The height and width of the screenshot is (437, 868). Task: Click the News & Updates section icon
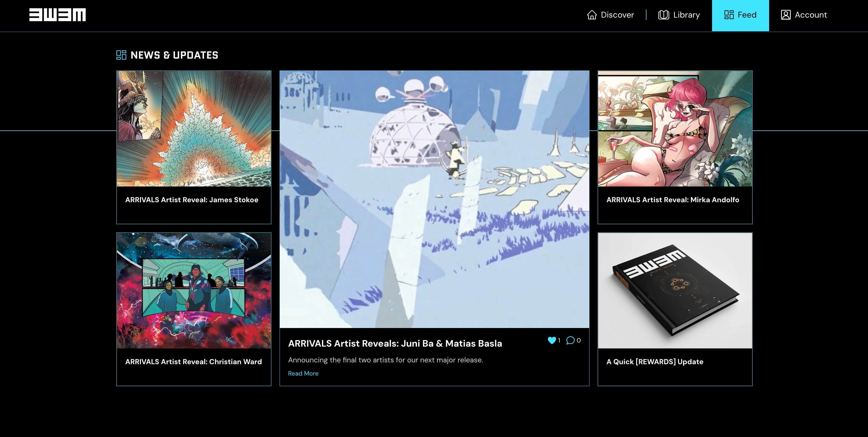pos(121,55)
